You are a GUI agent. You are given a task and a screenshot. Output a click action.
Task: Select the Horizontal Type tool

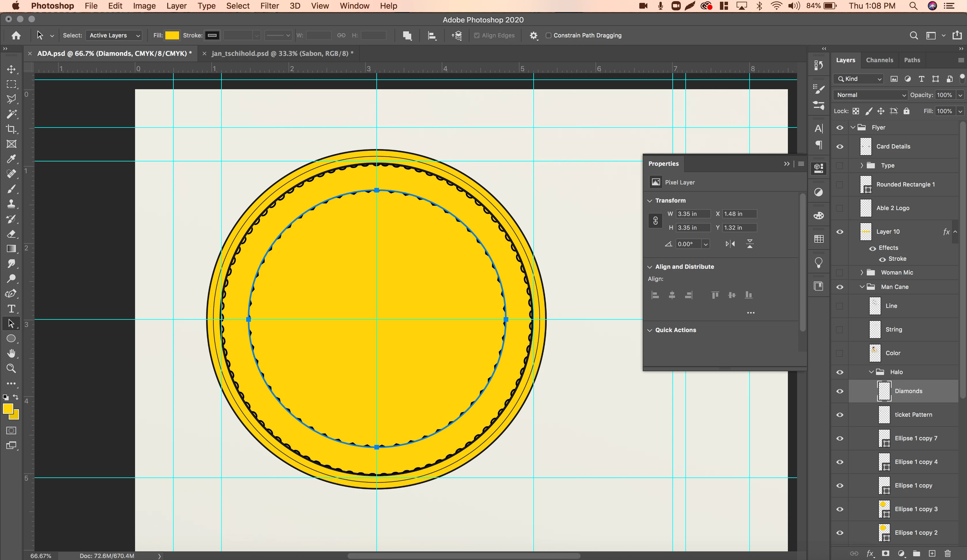click(x=11, y=309)
